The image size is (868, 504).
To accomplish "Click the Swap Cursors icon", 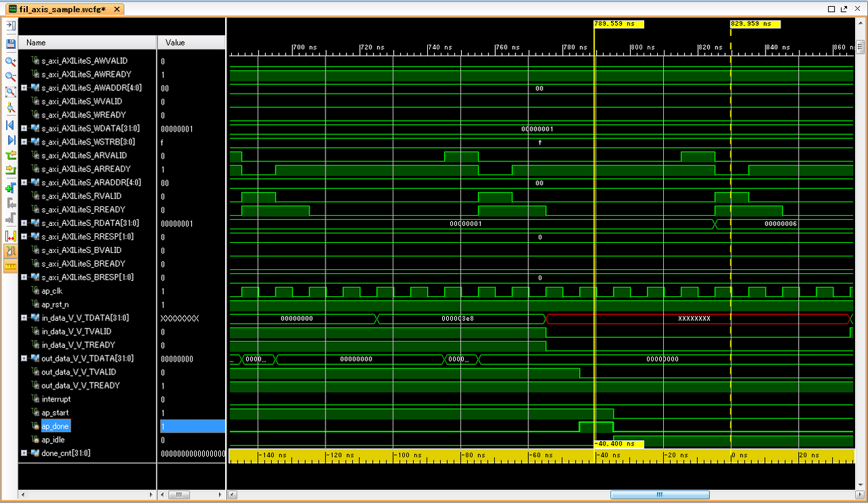I will point(10,236).
